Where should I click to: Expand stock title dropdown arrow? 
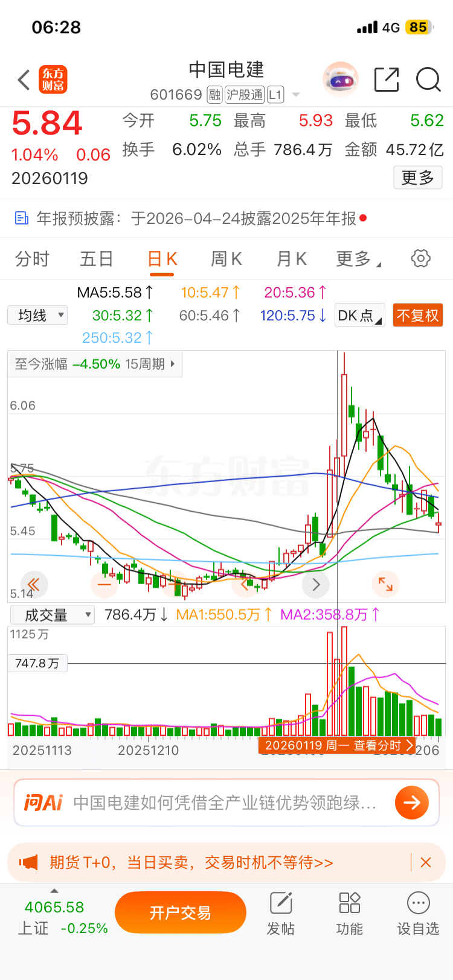(x=296, y=95)
